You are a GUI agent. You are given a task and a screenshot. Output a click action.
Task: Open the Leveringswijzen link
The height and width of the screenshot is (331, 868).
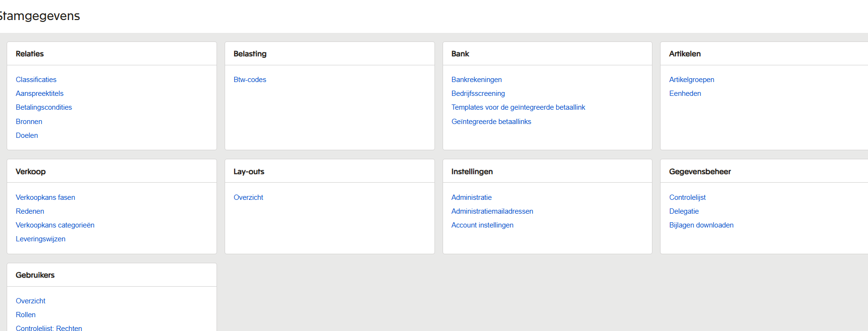point(41,239)
